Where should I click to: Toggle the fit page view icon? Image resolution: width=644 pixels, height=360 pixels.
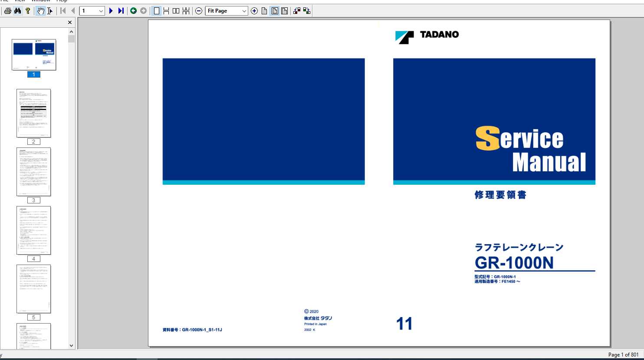[275, 11]
